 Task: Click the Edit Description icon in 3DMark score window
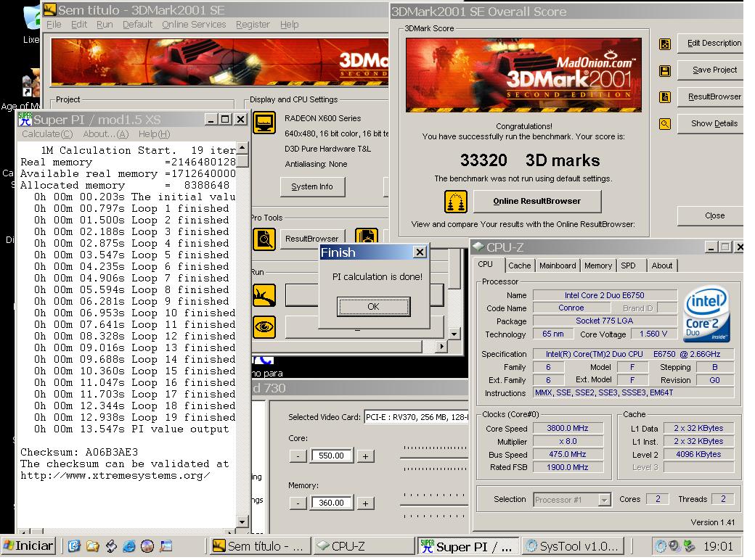[665, 44]
